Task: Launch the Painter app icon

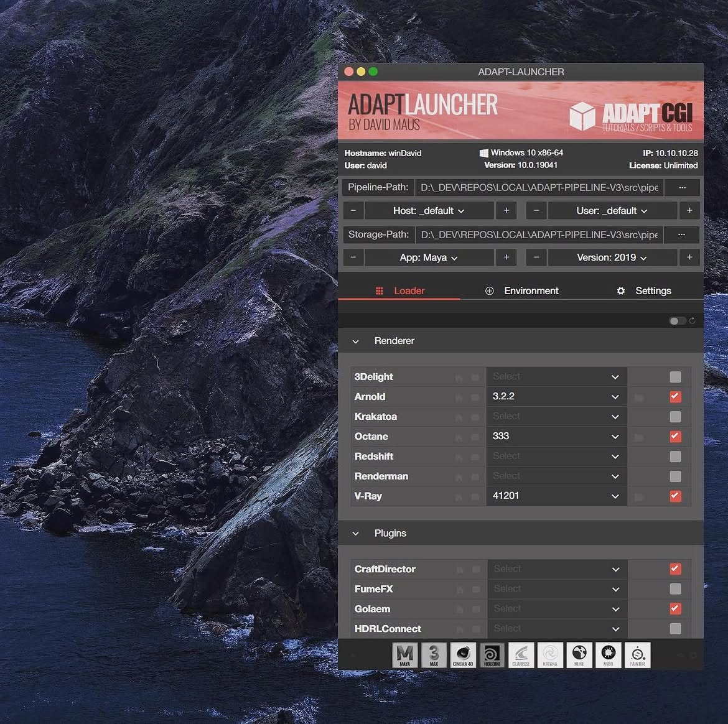Action: pos(637,655)
